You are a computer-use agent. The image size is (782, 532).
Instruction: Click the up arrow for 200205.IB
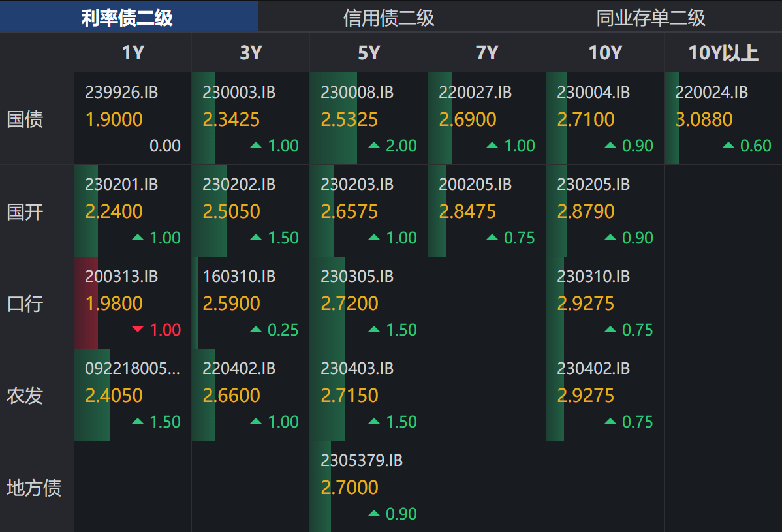click(x=492, y=238)
